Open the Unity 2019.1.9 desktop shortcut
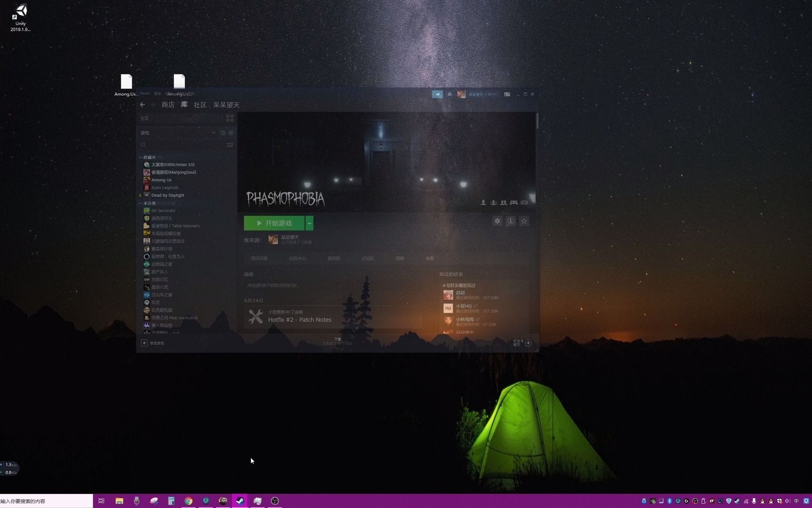The width and height of the screenshot is (812, 508). coord(21,18)
